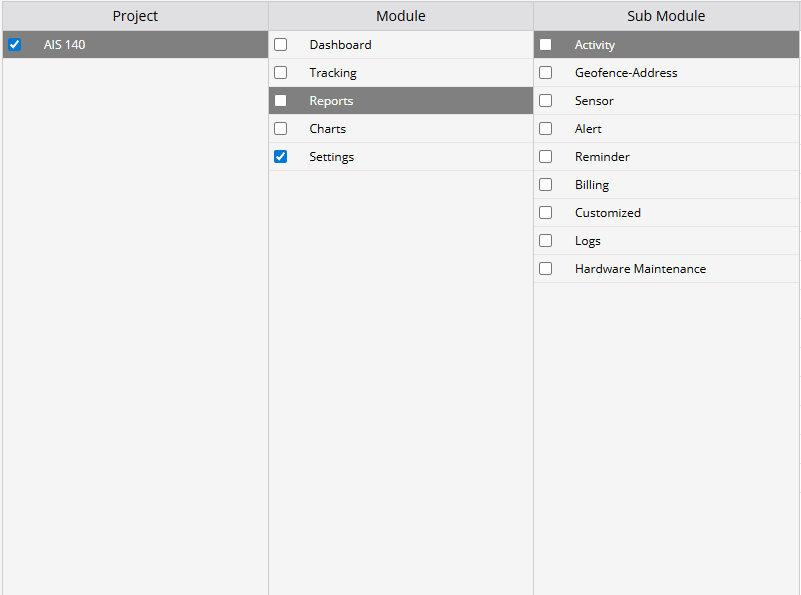The height and width of the screenshot is (595, 801).
Task: Enable the Logs checkbox
Action: (x=546, y=241)
